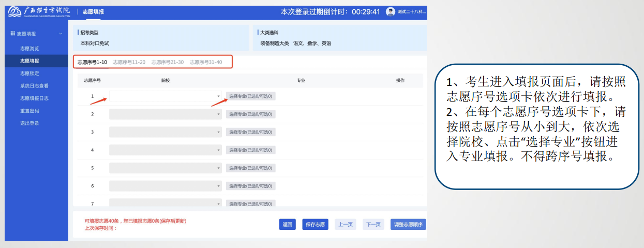Click the 保存志愿 button
The width and height of the screenshot is (644, 248).
(x=315, y=224)
